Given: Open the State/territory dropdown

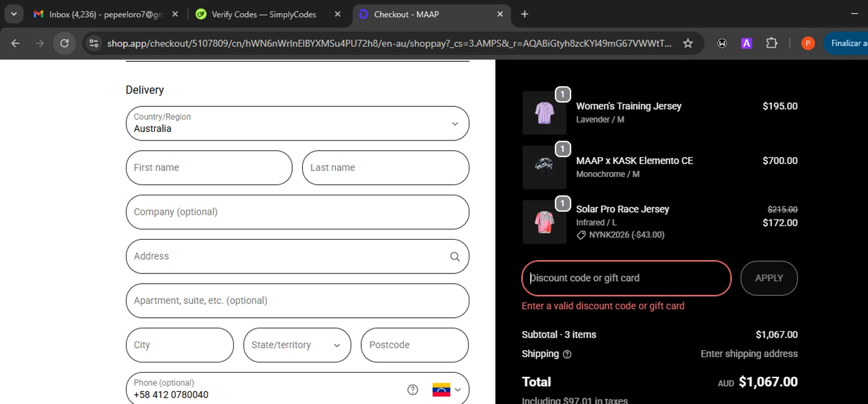Looking at the screenshot, I should pos(297,345).
